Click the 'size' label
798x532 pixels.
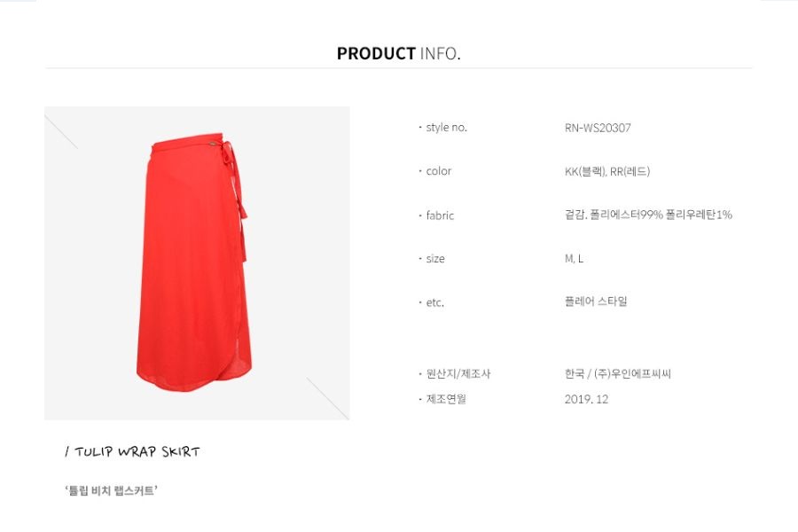click(x=435, y=259)
